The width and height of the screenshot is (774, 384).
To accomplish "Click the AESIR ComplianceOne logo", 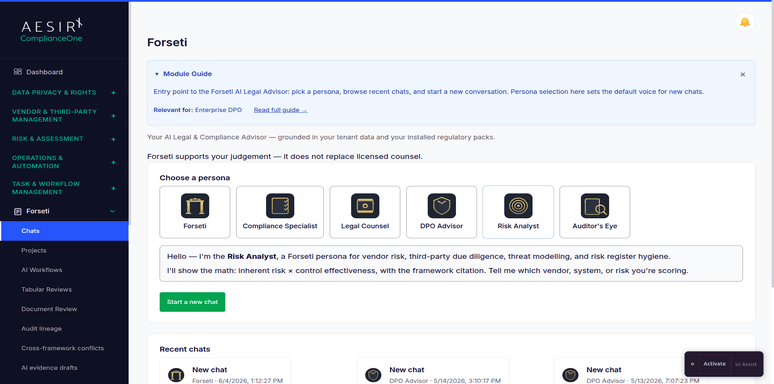I will [51, 30].
